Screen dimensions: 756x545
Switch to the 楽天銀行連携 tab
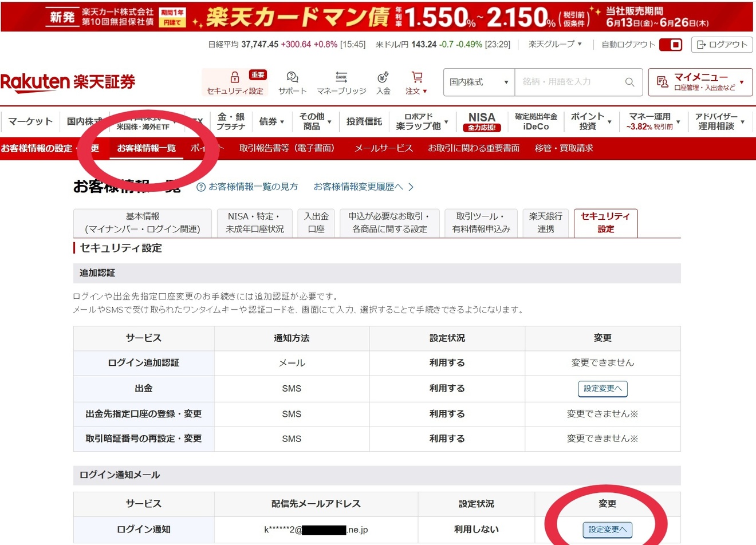click(546, 223)
